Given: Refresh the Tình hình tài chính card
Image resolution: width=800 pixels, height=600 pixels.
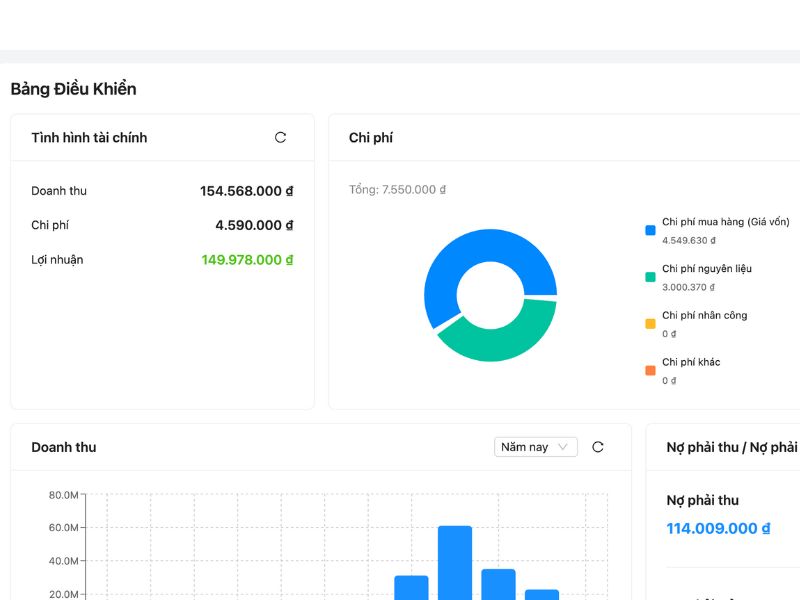Looking at the screenshot, I should coord(280,138).
